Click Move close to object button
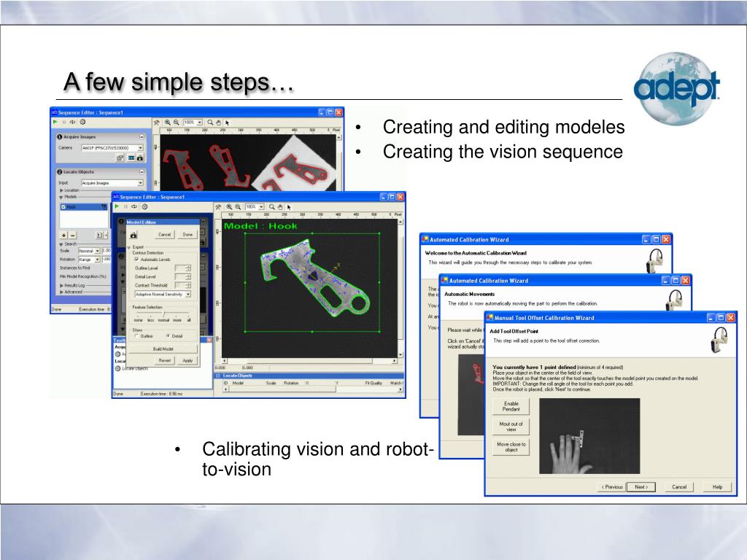 pyautogui.click(x=511, y=447)
